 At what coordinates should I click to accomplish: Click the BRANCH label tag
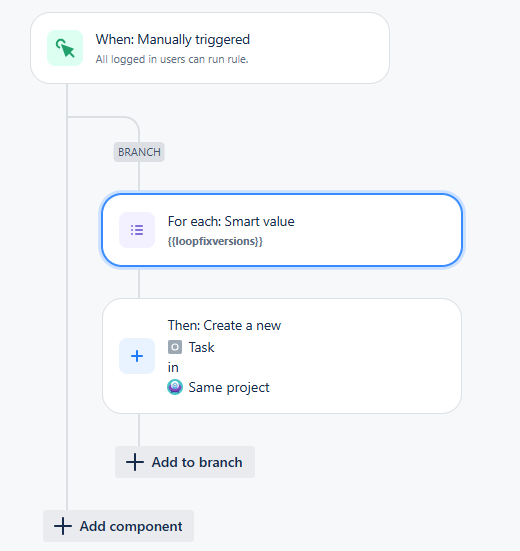[139, 152]
